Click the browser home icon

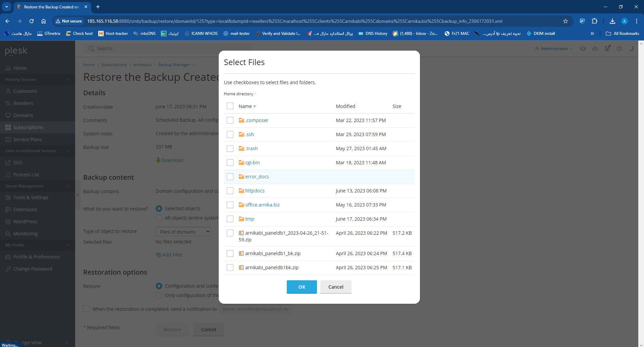(44, 21)
